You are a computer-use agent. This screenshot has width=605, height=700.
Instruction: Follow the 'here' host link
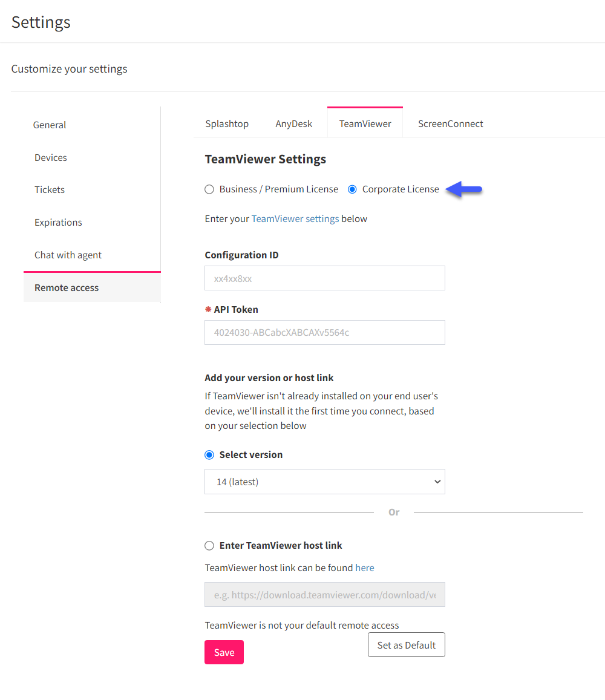[365, 568]
